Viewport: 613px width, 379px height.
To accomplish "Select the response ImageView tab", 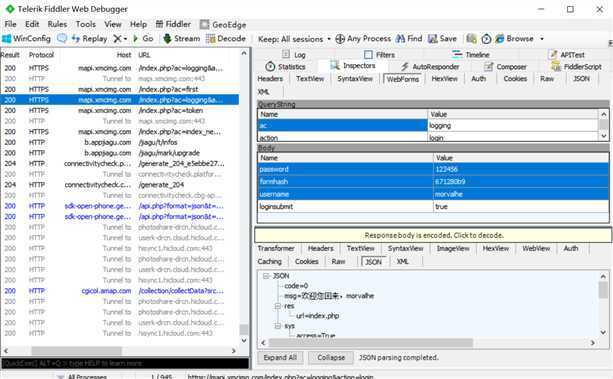I will [x=453, y=248].
